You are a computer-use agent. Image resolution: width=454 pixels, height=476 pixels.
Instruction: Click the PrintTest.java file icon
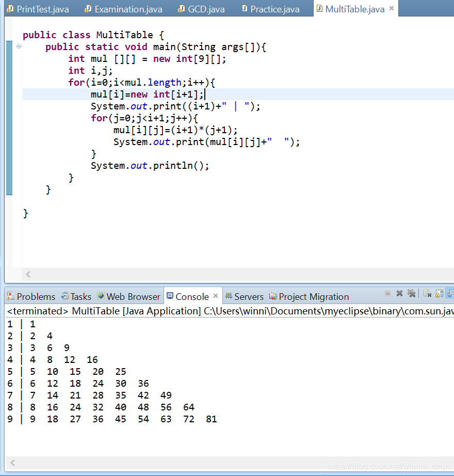coord(10,9)
